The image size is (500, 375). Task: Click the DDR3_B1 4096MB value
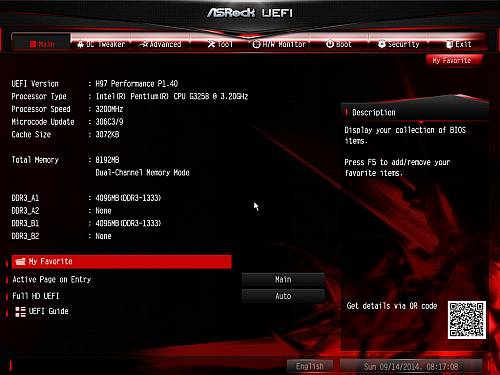(128, 223)
